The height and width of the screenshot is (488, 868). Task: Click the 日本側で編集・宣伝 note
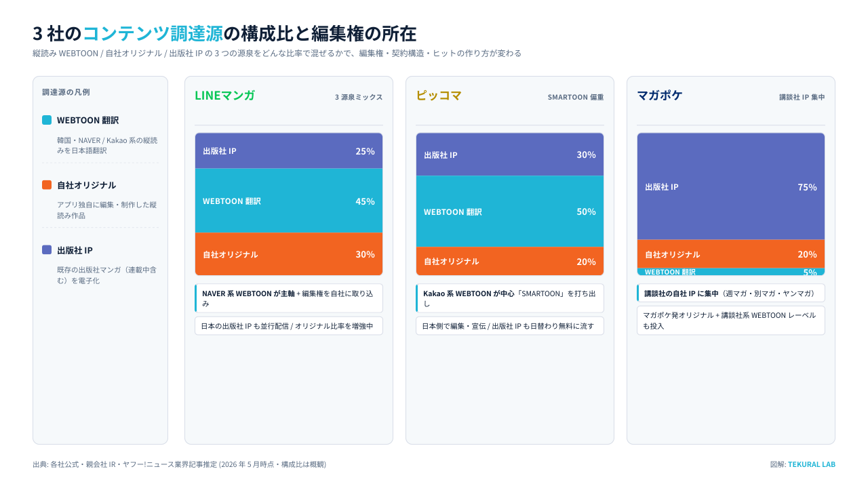(510, 326)
